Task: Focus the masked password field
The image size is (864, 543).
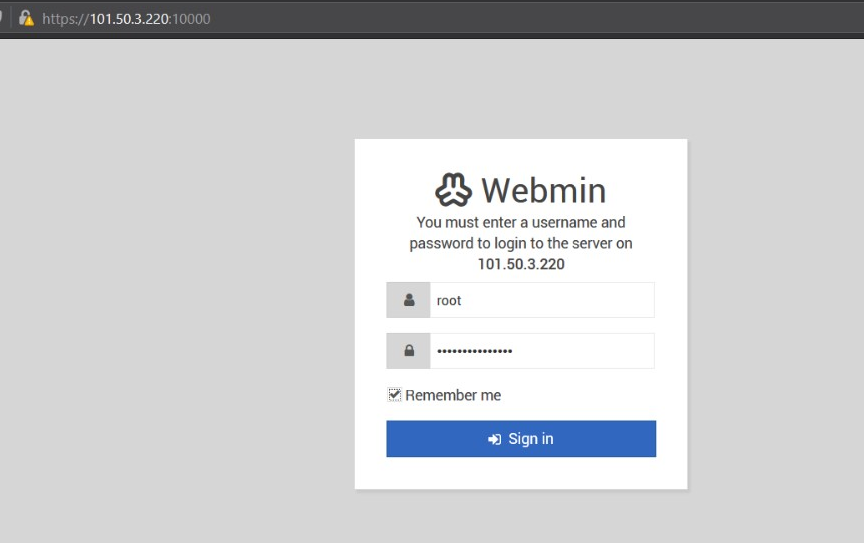Action: [542, 351]
